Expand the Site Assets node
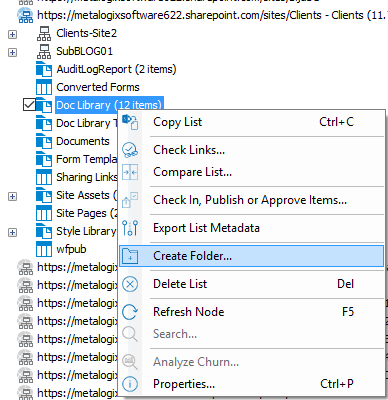Image resolution: width=388 pixels, height=400 pixels. 12,196
